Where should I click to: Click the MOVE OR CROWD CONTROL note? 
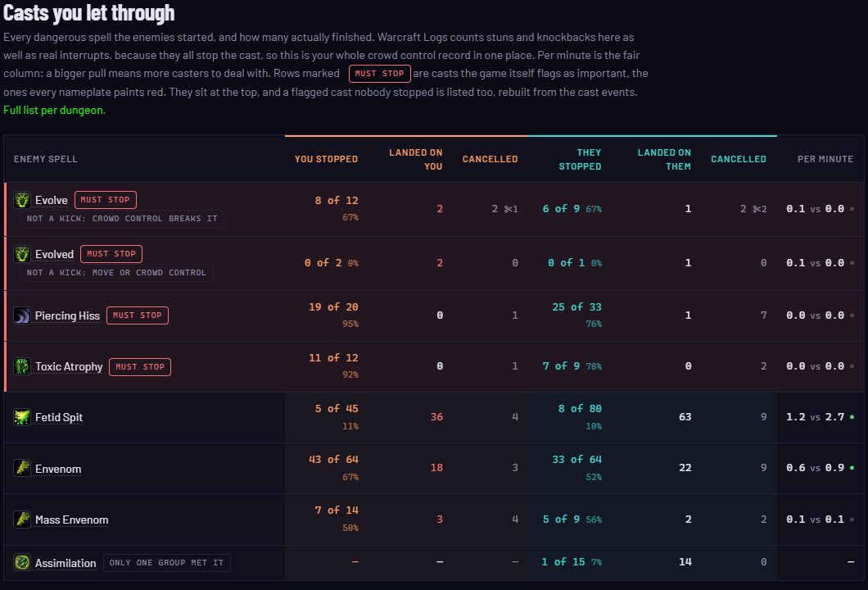116,273
